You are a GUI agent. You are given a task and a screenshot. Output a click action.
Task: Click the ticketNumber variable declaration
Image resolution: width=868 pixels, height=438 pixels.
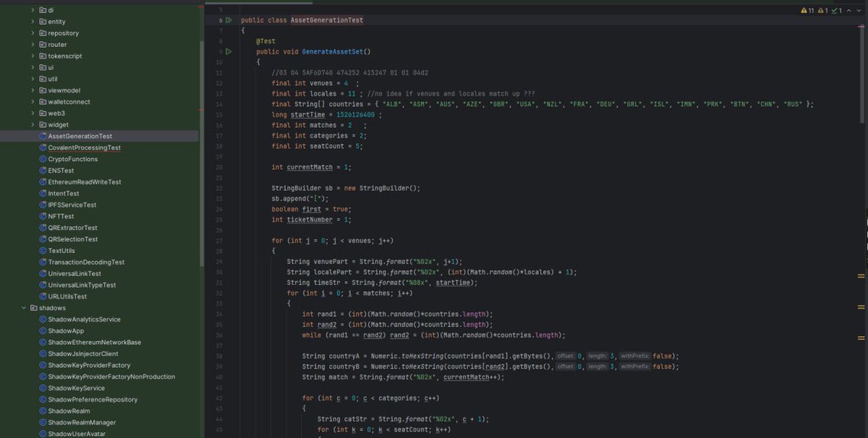click(x=311, y=220)
